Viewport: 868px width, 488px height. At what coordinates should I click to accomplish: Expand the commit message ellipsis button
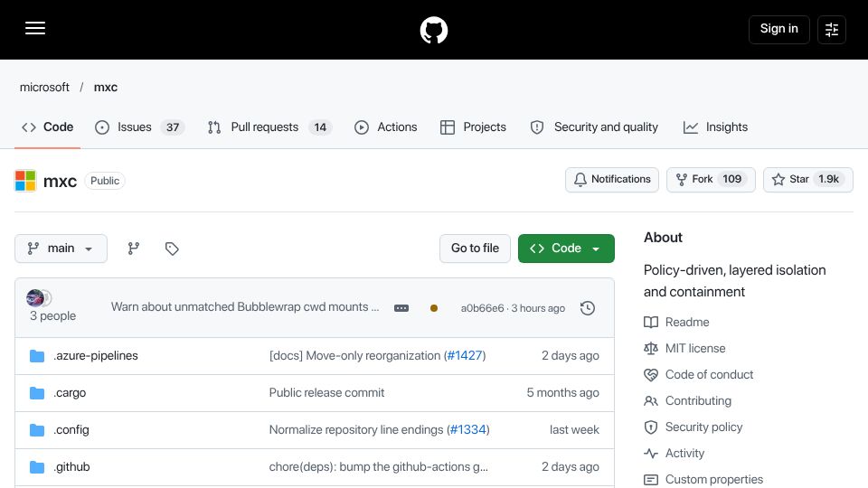[401, 308]
